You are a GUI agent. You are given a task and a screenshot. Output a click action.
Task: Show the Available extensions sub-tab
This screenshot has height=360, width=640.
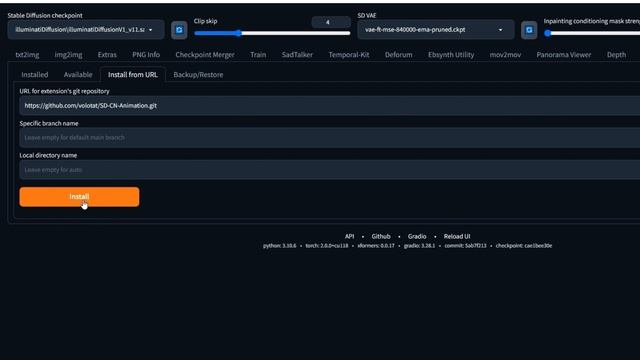(x=78, y=75)
